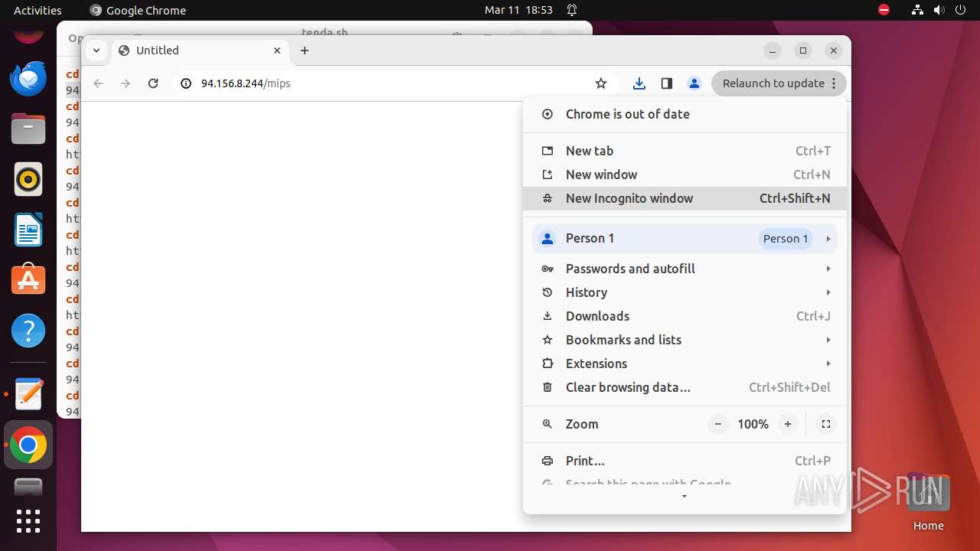Decrease zoom with the minus button
Screen dimensions: 980x551
[x=717, y=424]
